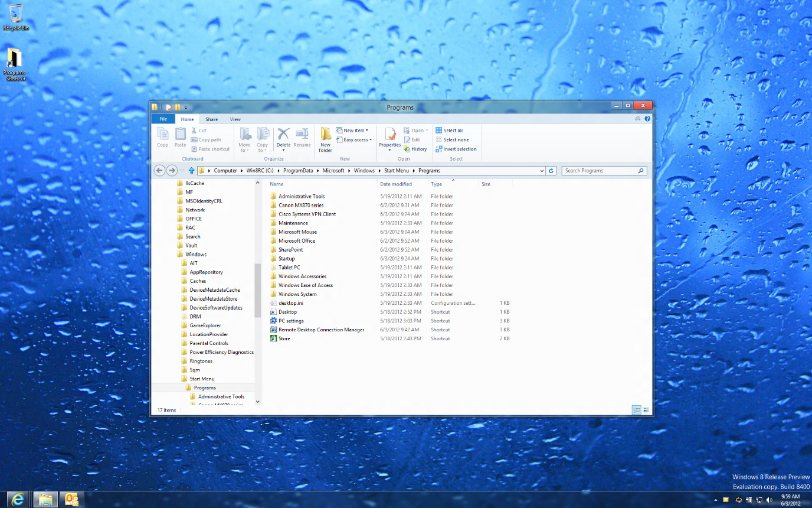Click Select none to clear selection
Screen dimensions: 812x508
(x=451, y=139)
